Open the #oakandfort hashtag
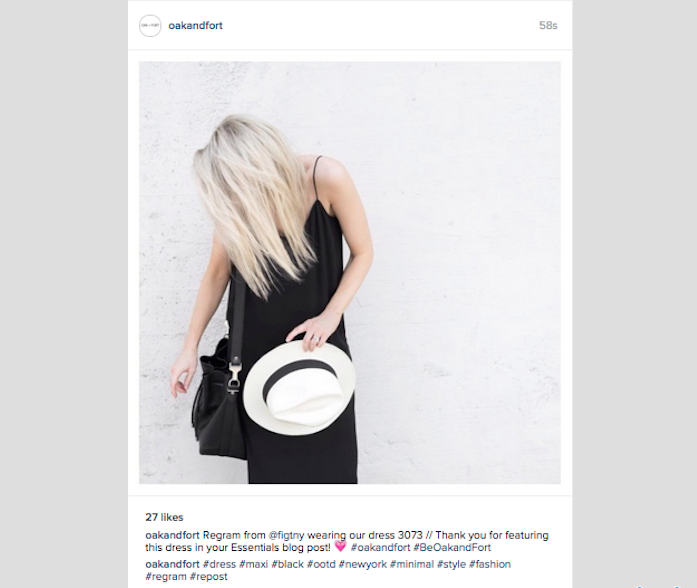 click(x=381, y=548)
